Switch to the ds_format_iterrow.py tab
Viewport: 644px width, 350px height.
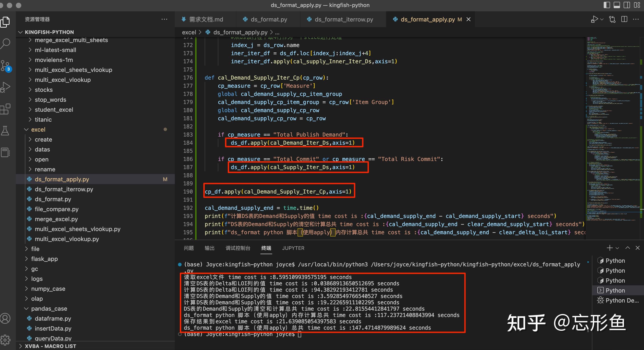click(343, 19)
